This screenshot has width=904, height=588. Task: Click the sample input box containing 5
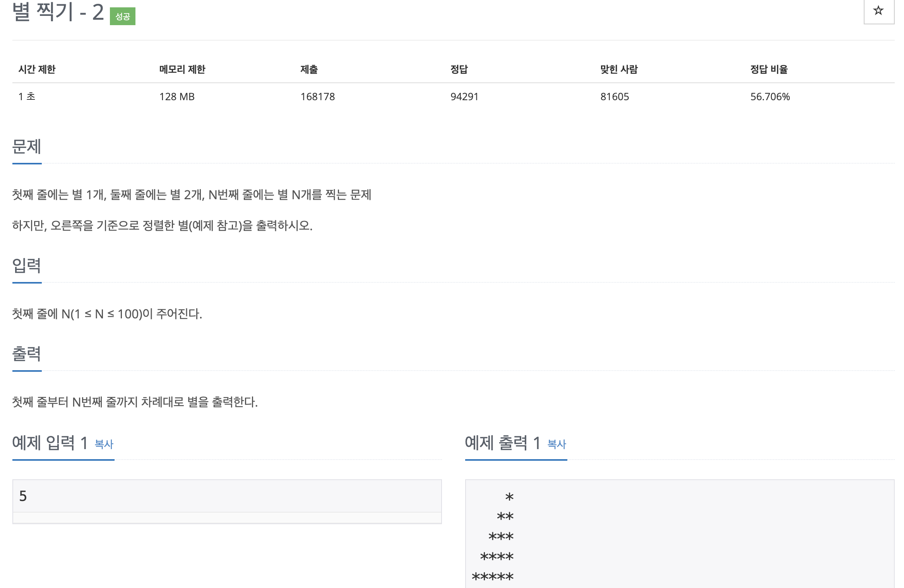[227, 496]
